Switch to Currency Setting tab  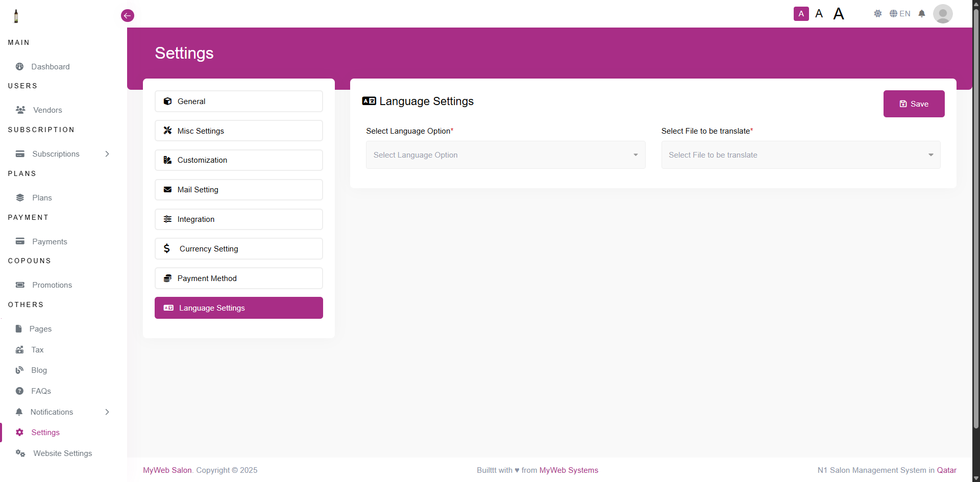[x=238, y=249]
